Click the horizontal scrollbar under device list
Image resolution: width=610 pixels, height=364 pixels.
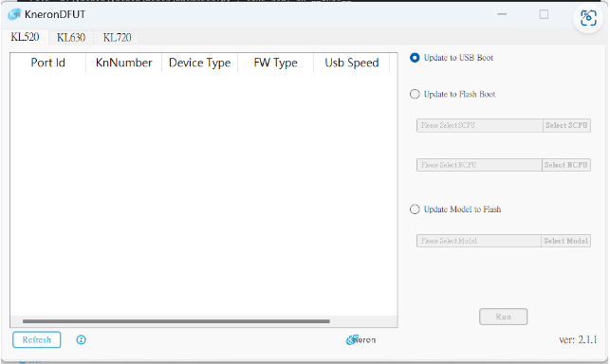(176, 321)
